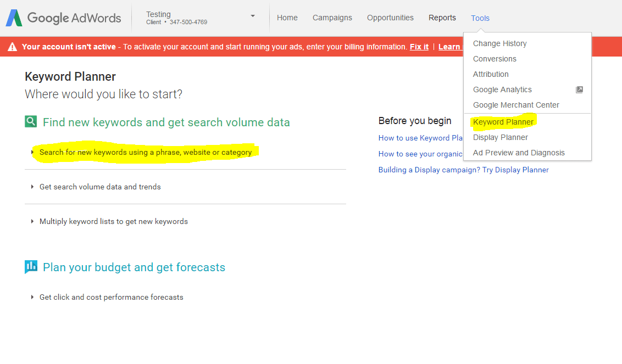
Task: Click external link icon beside Google Analytics
Action: point(579,89)
